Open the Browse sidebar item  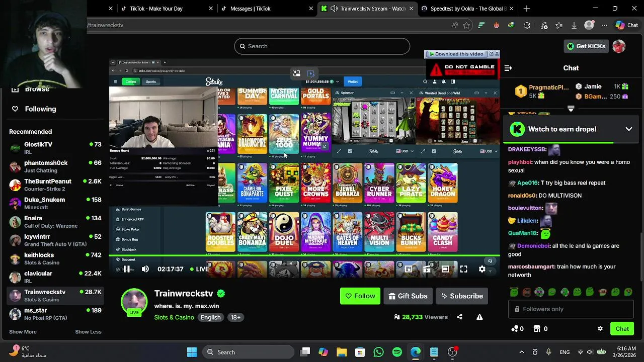pos(31,89)
